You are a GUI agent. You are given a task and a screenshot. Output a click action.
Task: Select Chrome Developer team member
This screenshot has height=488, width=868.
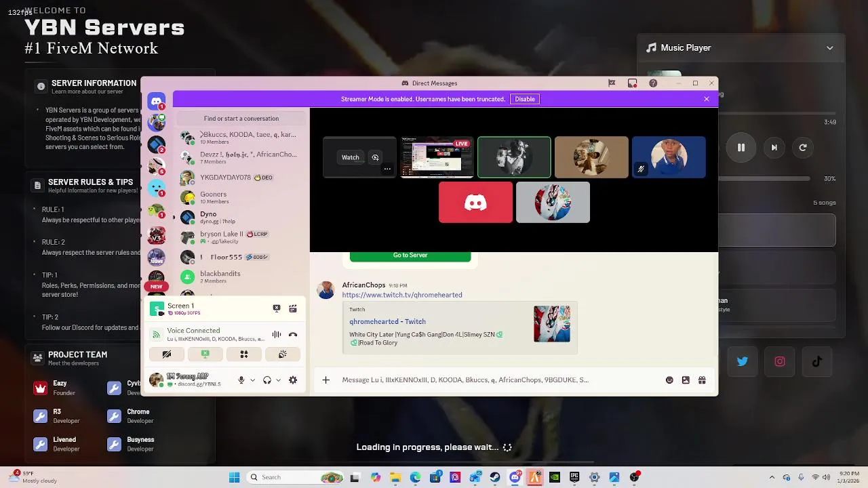pyautogui.click(x=130, y=416)
